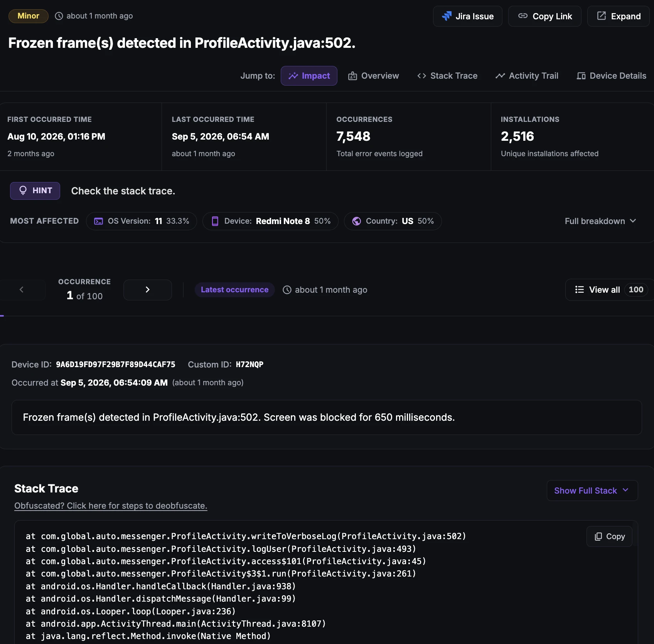654x644 pixels.
Task: Click the Handler.dispatchMessage stack trace line
Action: point(161,598)
